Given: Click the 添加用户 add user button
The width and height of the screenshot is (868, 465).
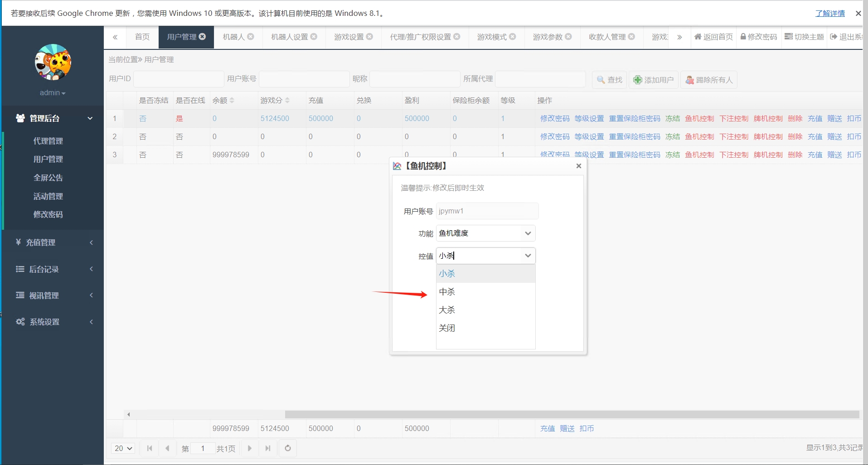Looking at the screenshot, I should pyautogui.click(x=653, y=80).
